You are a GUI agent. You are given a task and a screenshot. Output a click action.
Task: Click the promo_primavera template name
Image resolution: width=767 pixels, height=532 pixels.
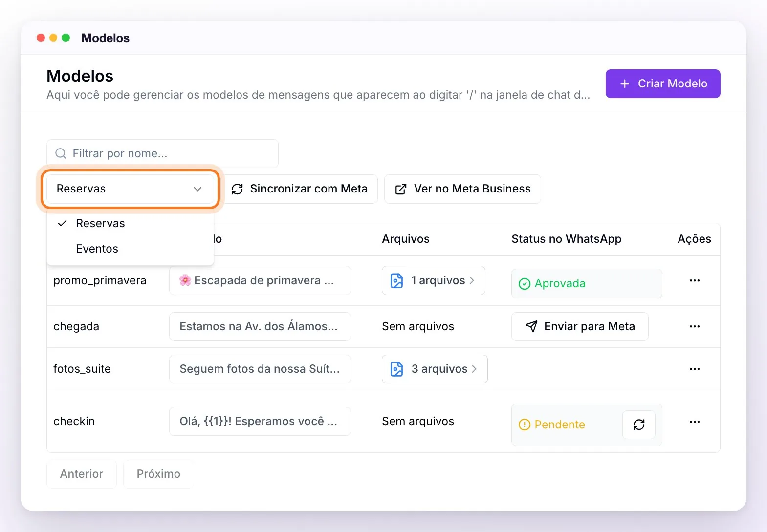point(100,280)
